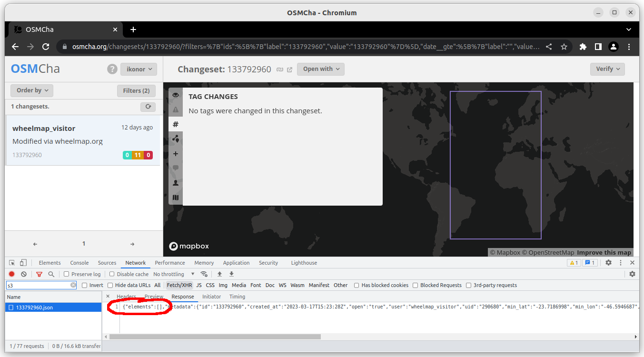The width and height of the screenshot is (644, 357).
Task: Select the tag changes hash icon
Action: coord(176,124)
